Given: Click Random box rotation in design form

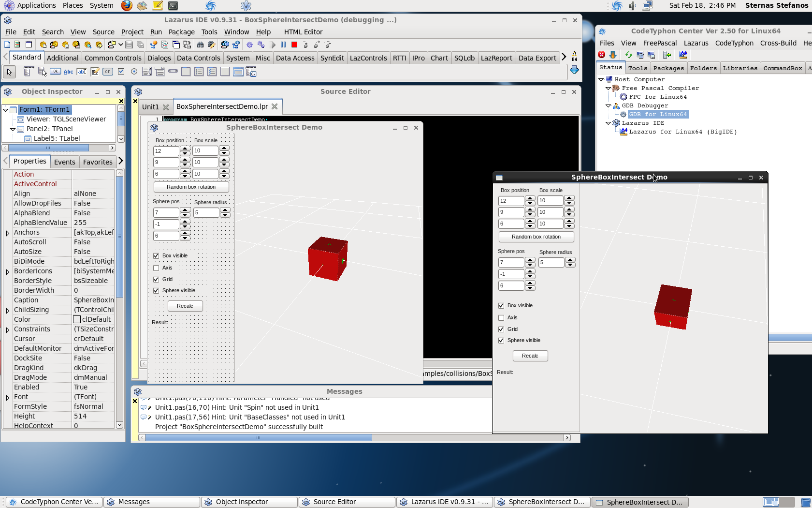Looking at the screenshot, I should tap(191, 187).
